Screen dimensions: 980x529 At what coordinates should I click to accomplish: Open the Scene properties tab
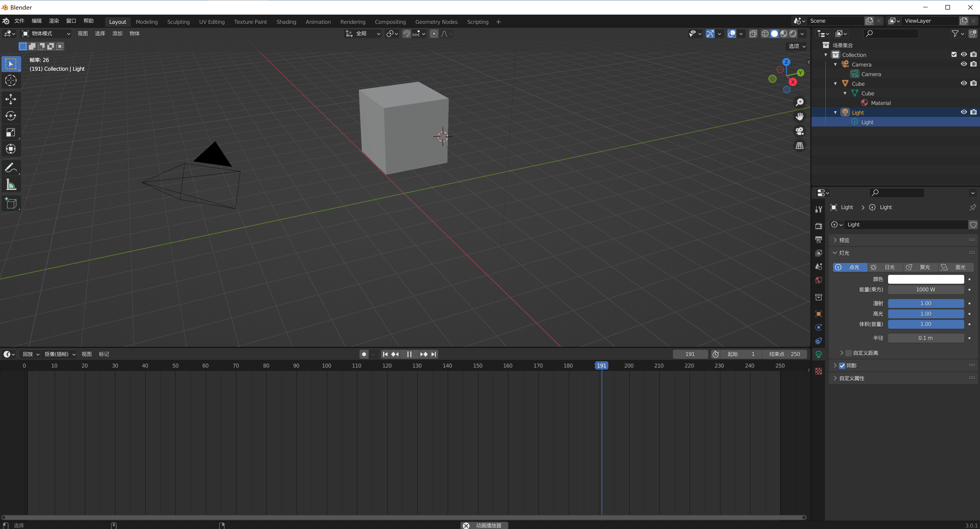click(x=818, y=266)
